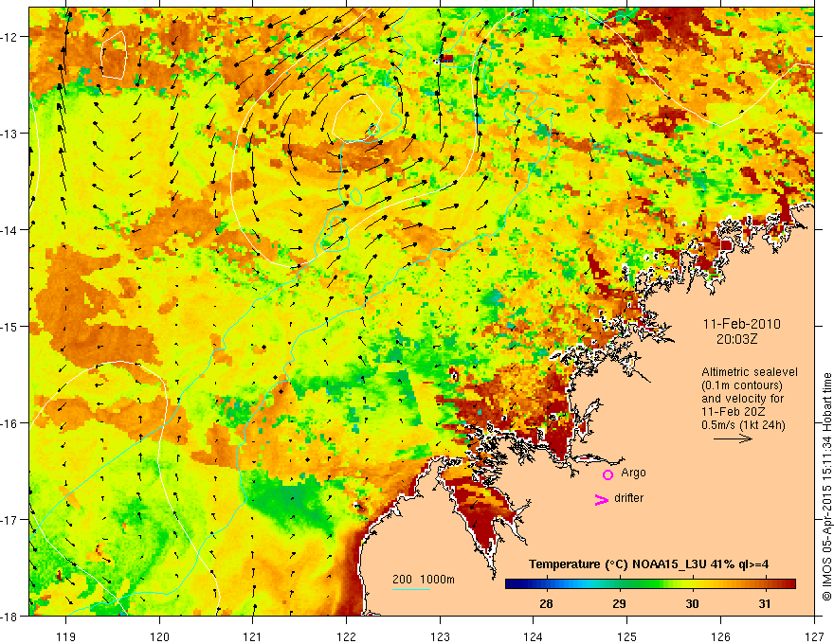Click longitude axis label '127'
The image size is (834, 644).
click(814, 636)
